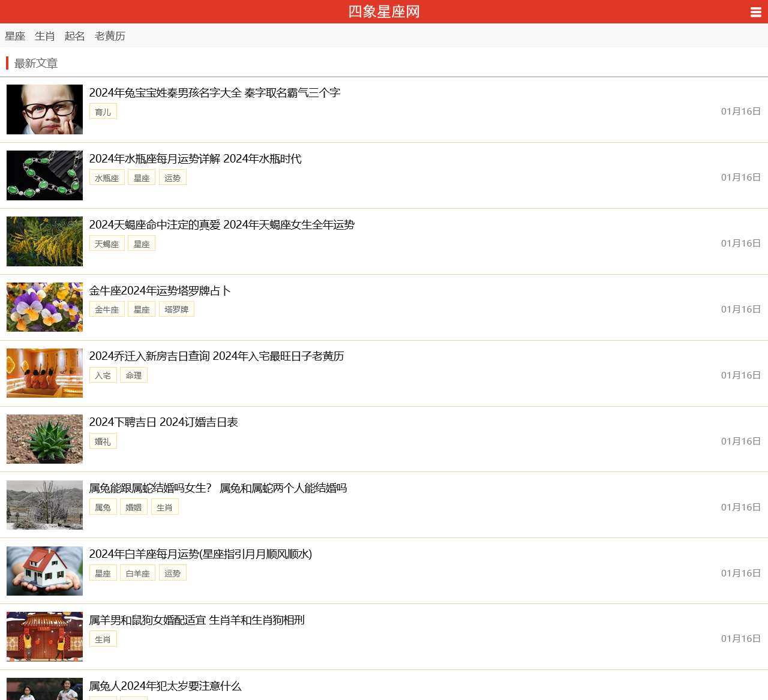This screenshot has width=768, height=700.
Task: Open article 2024年兔宝宝姓秦男孩名字大全
Action: point(215,92)
